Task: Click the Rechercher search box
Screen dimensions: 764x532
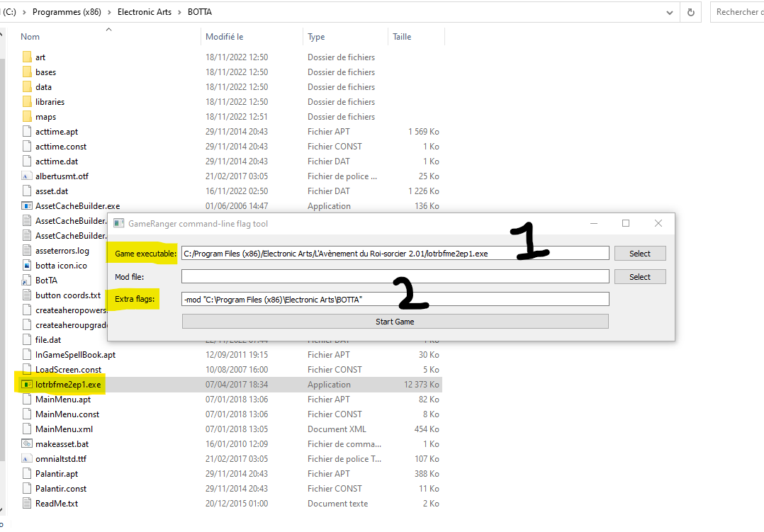Action: pyautogui.click(x=737, y=12)
